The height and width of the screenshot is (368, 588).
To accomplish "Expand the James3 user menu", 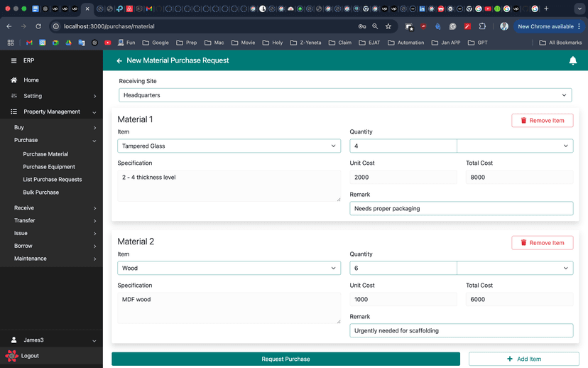I will coord(51,340).
